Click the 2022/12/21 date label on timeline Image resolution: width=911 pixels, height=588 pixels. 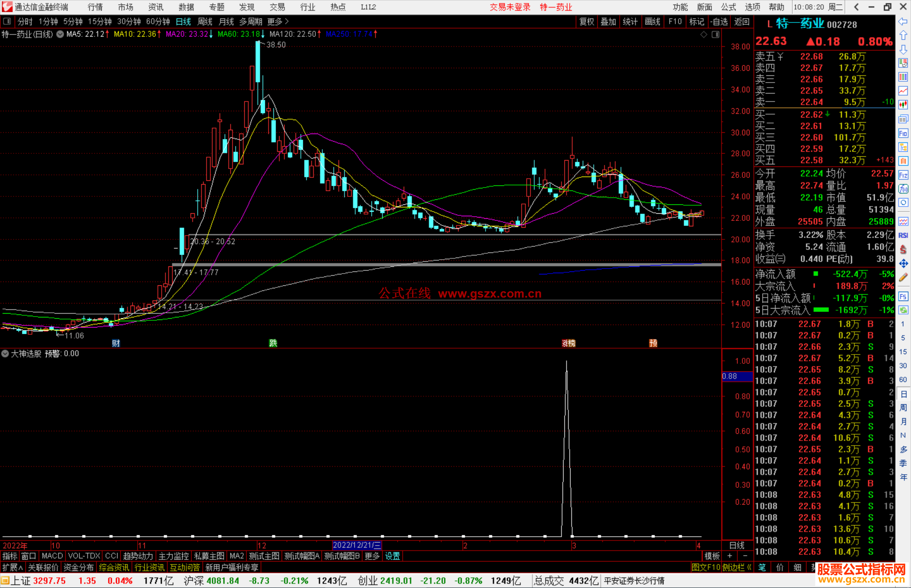point(356,545)
